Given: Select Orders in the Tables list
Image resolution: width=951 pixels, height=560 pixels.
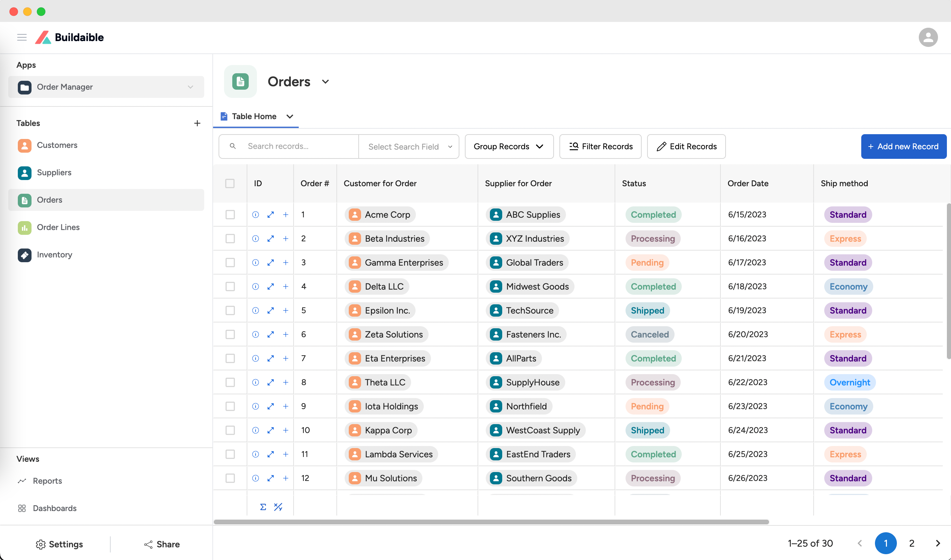Looking at the screenshot, I should (106, 200).
